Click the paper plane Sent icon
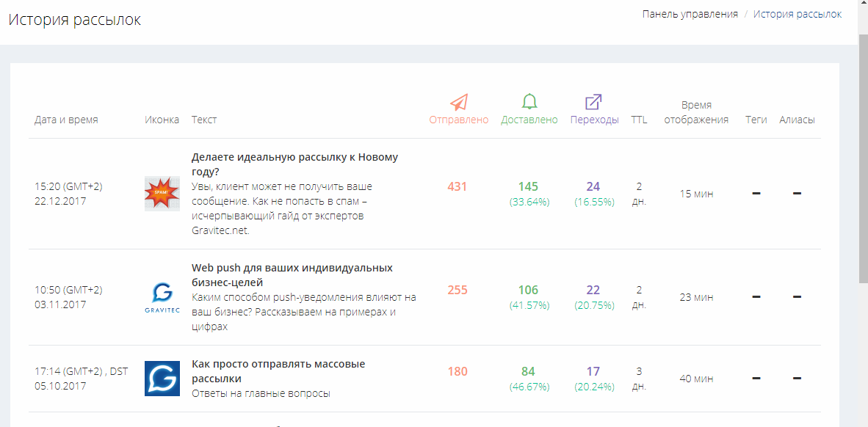 tap(459, 102)
